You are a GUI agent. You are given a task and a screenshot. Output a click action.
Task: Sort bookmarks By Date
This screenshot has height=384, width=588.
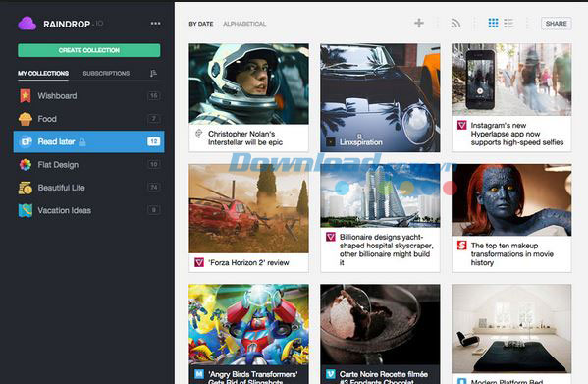click(x=201, y=24)
